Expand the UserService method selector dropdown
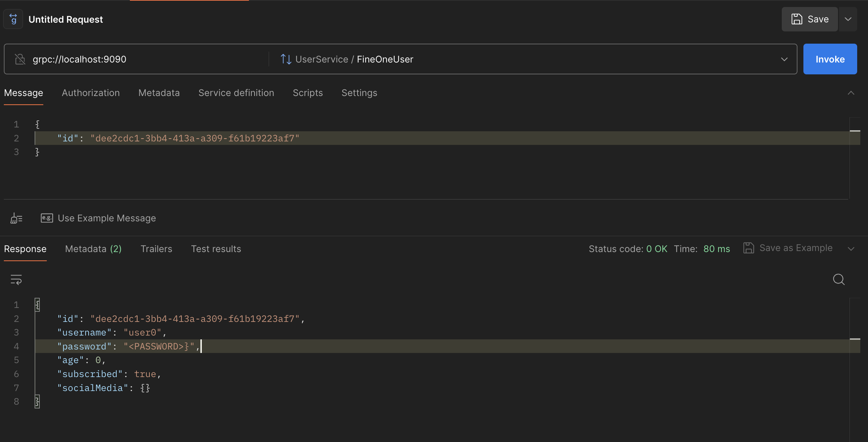The width and height of the screenshot is (868, 442). 784,59
